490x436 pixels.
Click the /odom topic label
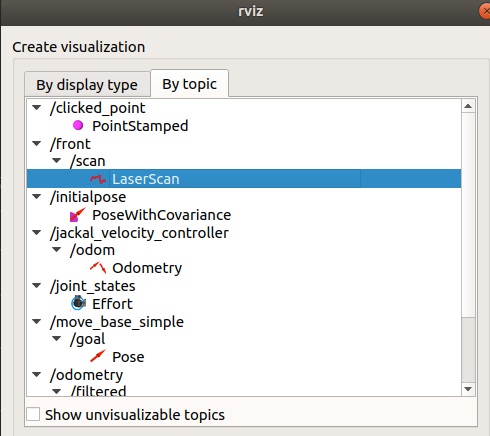click(x=92, y=250)
